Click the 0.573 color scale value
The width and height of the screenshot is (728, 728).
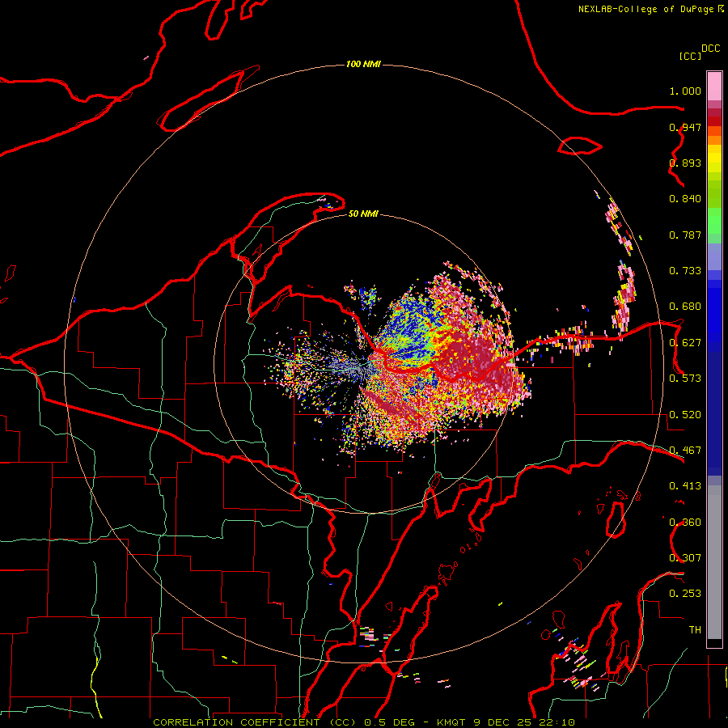click(x=685, y=379)
